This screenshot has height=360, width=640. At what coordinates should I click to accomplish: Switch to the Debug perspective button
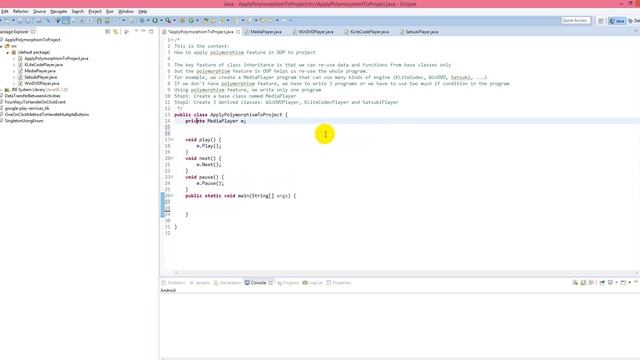pyautogui.click(x=634, y=21)
